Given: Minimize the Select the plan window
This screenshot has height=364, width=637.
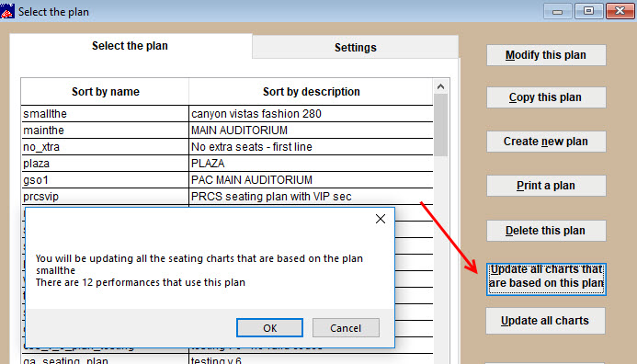Looking at the screenshot, I should coord(558,11).
